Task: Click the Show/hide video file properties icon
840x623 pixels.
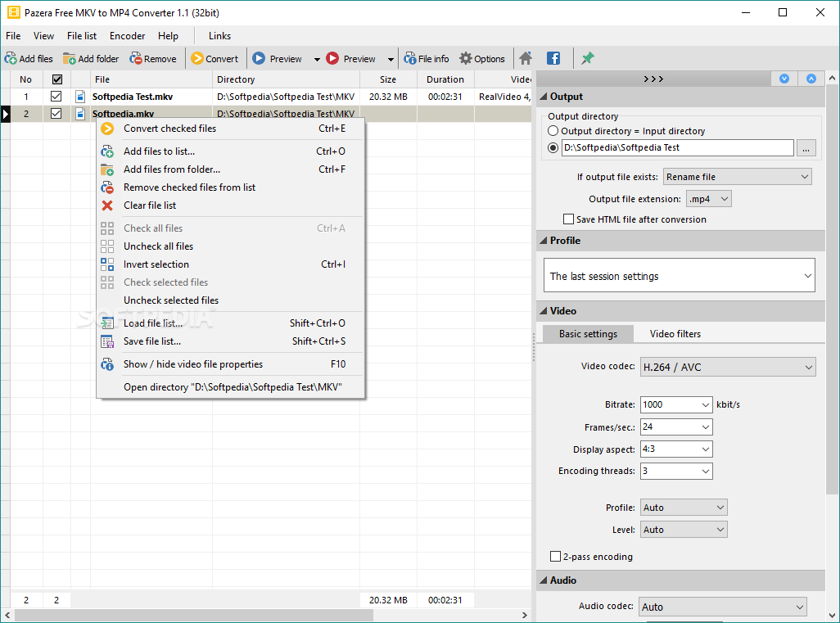Action: (107, 364)
